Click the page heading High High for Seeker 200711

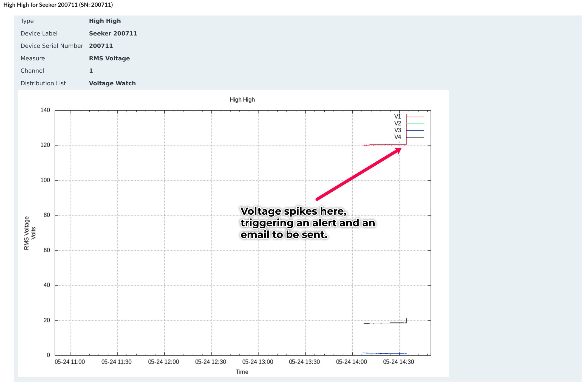coord(58,5)
